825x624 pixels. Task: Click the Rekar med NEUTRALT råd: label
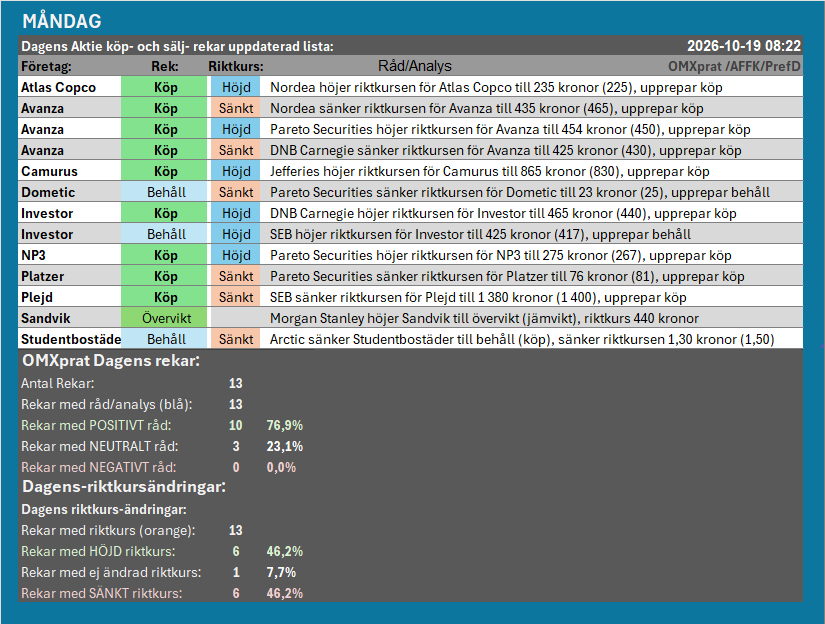(100, 447)
